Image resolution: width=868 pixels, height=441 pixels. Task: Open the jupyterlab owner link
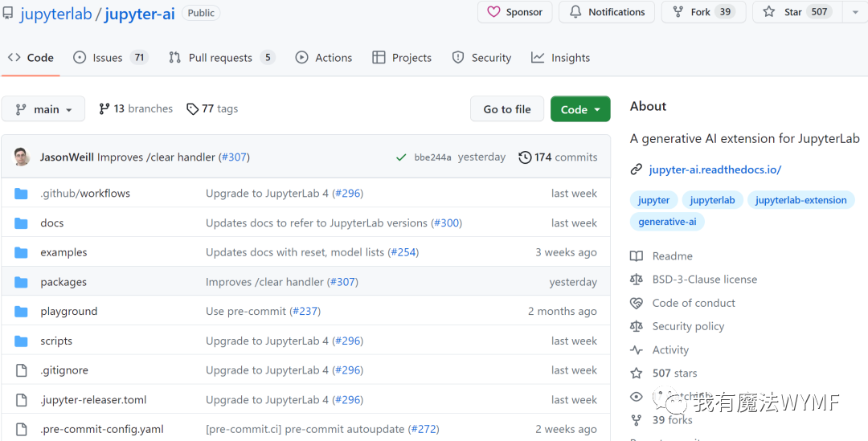point(55,14)
